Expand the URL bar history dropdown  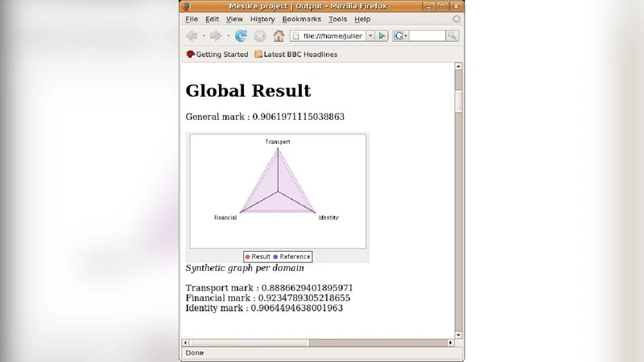(x=370, y=36)
